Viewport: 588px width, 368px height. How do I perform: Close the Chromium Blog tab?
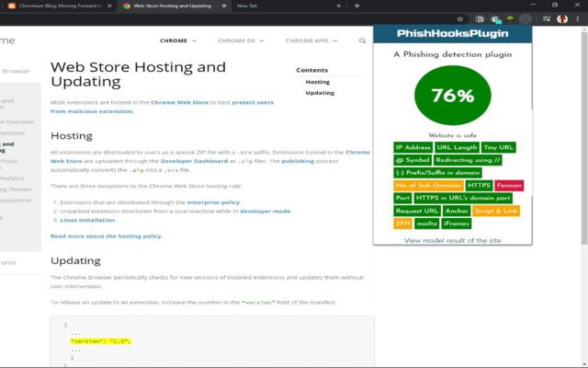(109, 6)
